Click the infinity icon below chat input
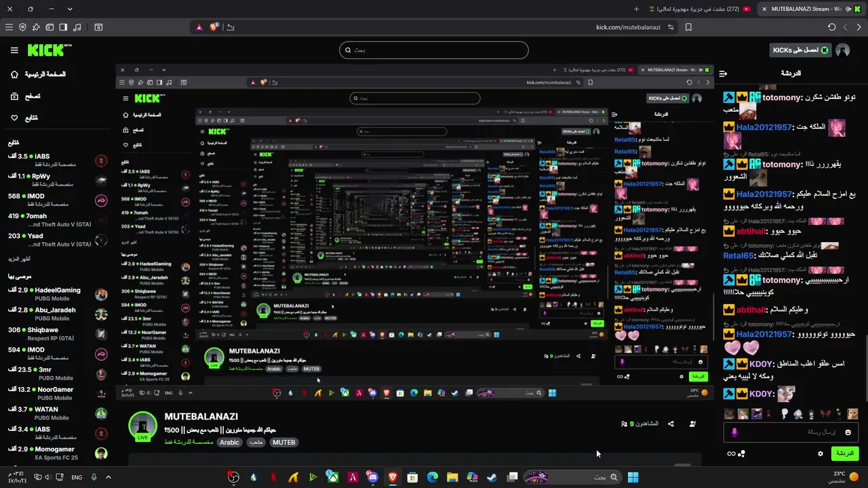The height and width of the screenshot is (488, 868). pos(731,453)
